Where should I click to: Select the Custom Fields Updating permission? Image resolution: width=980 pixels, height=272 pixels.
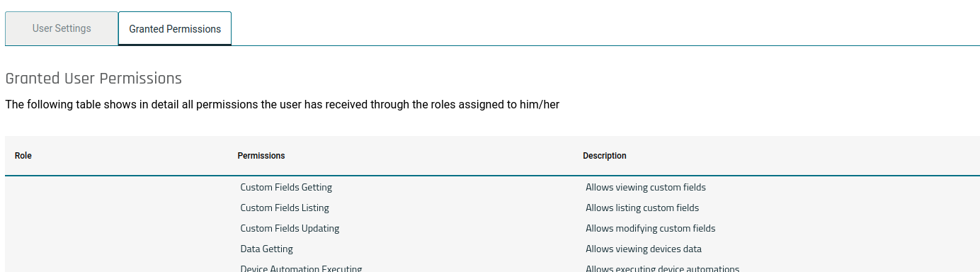pyautogui.click(x=290, y=229)
